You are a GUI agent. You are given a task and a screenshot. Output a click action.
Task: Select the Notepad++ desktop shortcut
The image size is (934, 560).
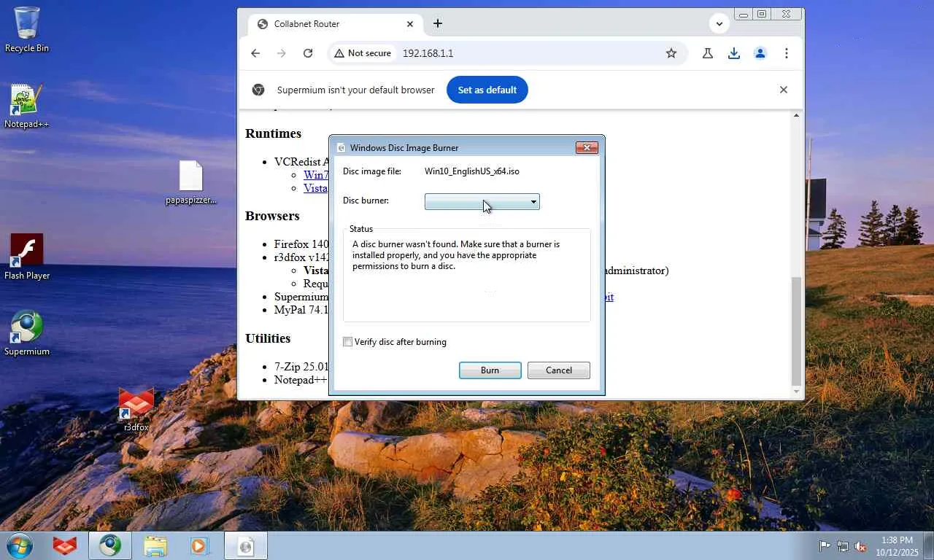point(27,106)
